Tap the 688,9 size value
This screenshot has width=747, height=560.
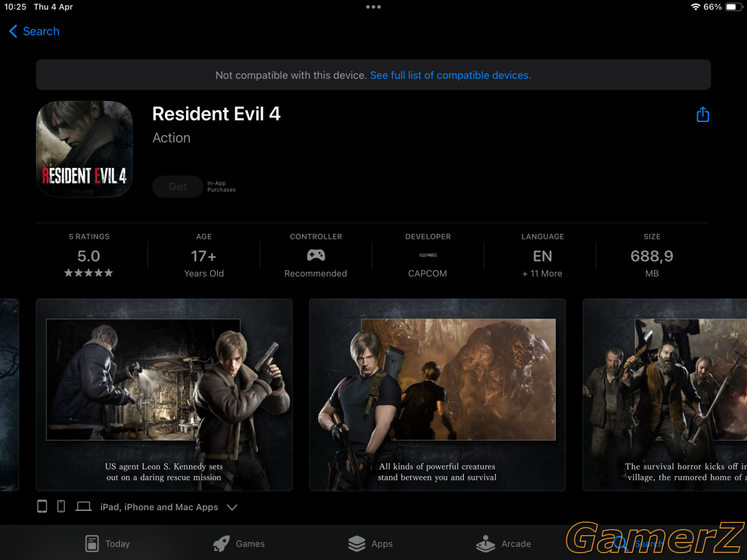coord(652,256)
